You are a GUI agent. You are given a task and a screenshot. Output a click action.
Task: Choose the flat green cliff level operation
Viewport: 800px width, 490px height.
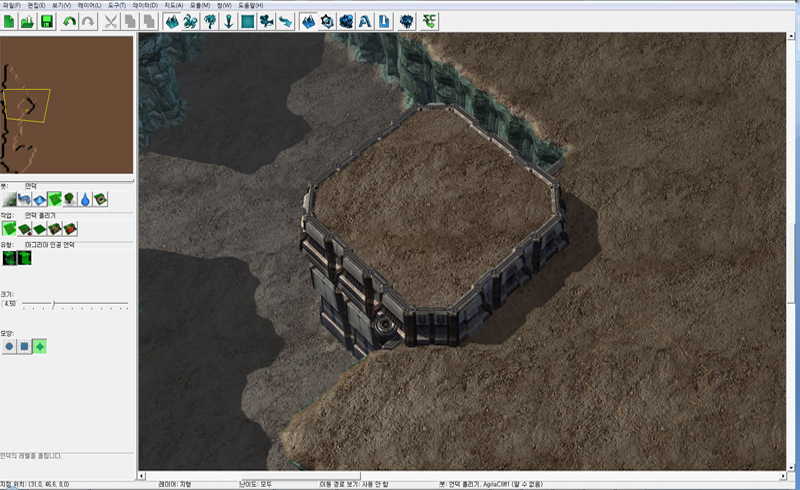point(40,229)
